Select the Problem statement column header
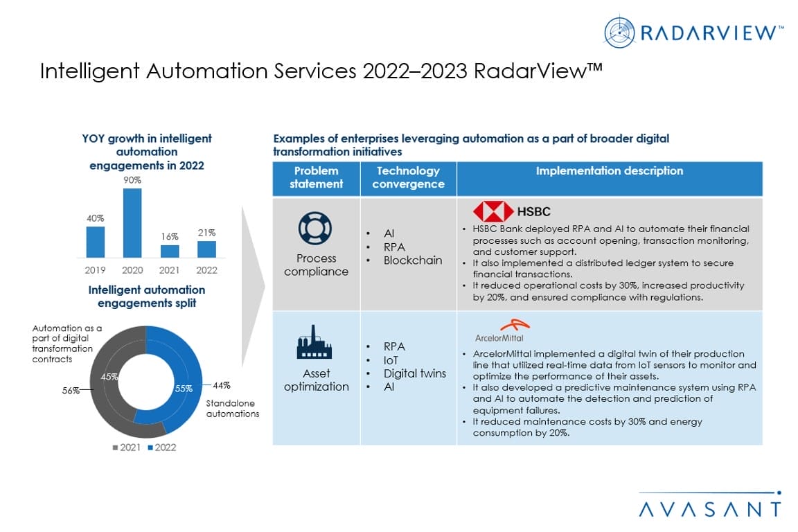The width and height of the screenshot is (798, 532). 316,178
